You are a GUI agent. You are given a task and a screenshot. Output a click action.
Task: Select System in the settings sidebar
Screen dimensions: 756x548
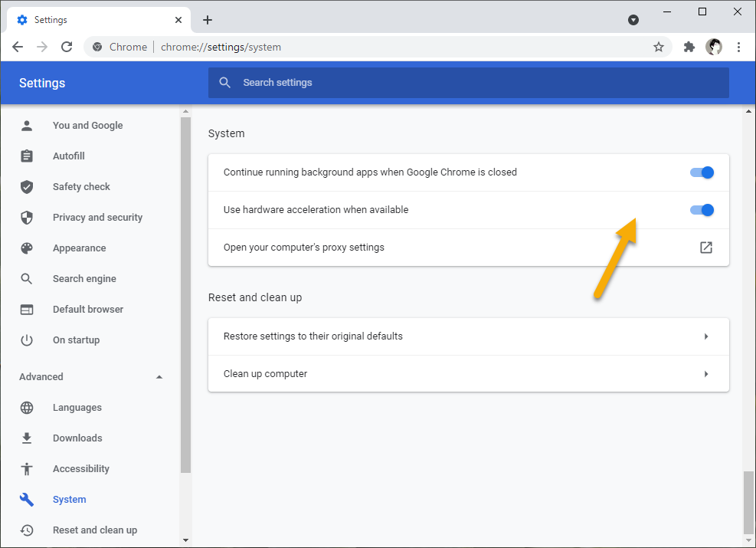click(x=69, y=499)
